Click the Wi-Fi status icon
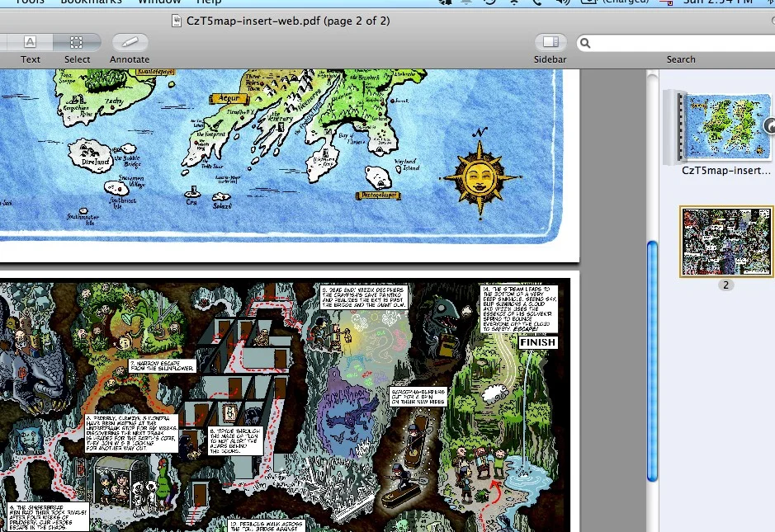Image resolution: width=775 pixels, height=532 pixels. [514, 2]
